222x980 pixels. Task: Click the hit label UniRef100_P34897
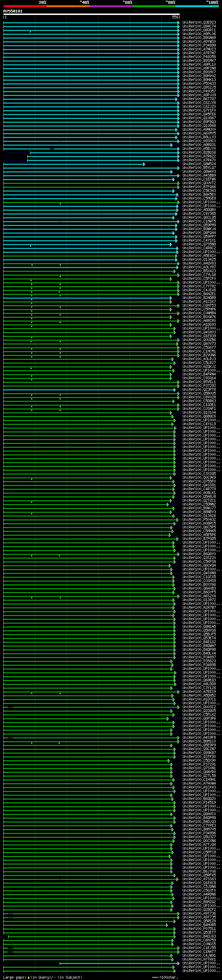199,657
